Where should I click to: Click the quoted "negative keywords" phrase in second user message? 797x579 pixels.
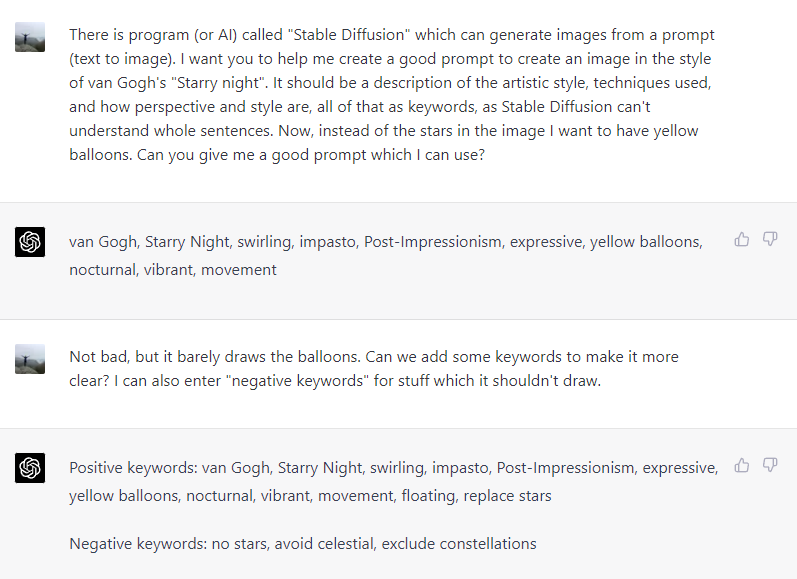[x=300, y=380]
